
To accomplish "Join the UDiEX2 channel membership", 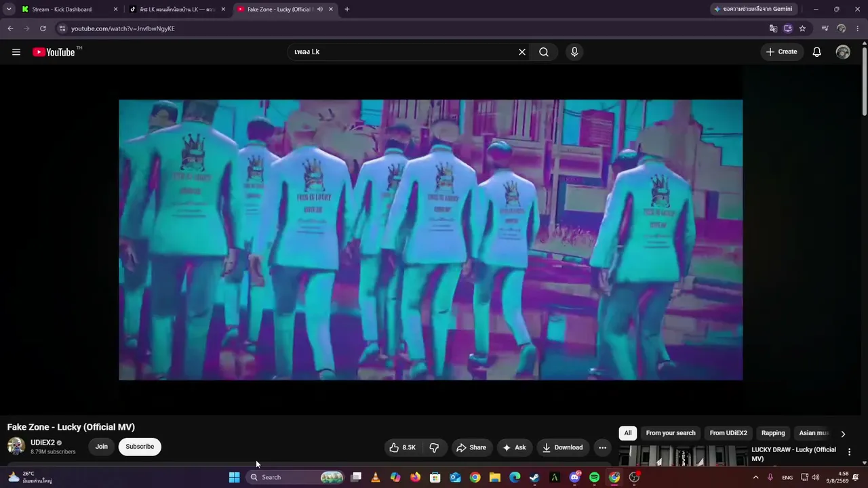I will [x=101, y=447].
